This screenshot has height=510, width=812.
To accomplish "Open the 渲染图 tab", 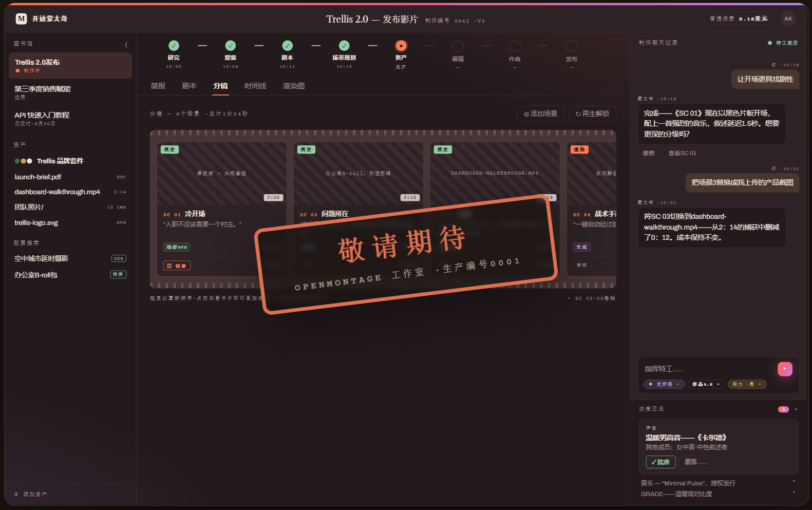I will coord(294,86).
